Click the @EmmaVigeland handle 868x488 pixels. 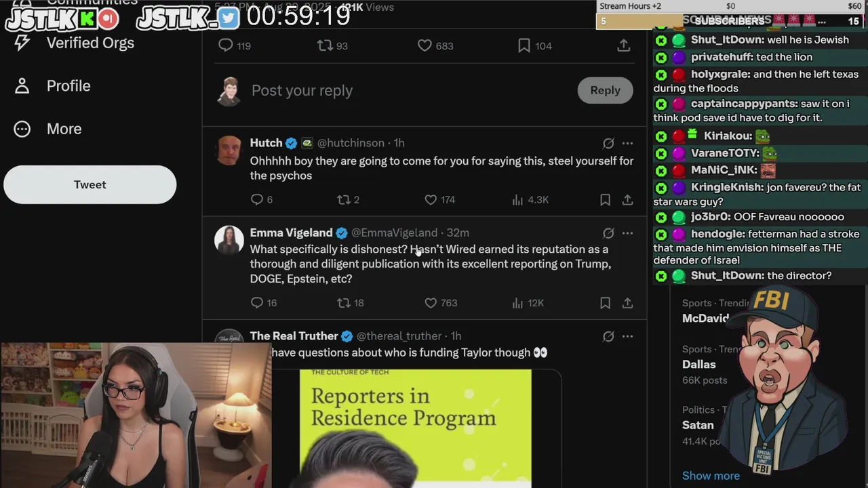point(394,232)
